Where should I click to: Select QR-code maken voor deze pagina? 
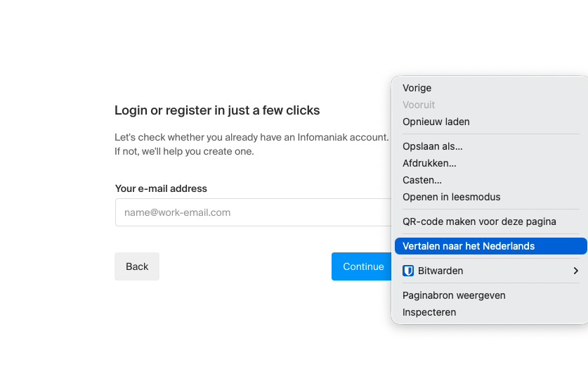(479, 221)
